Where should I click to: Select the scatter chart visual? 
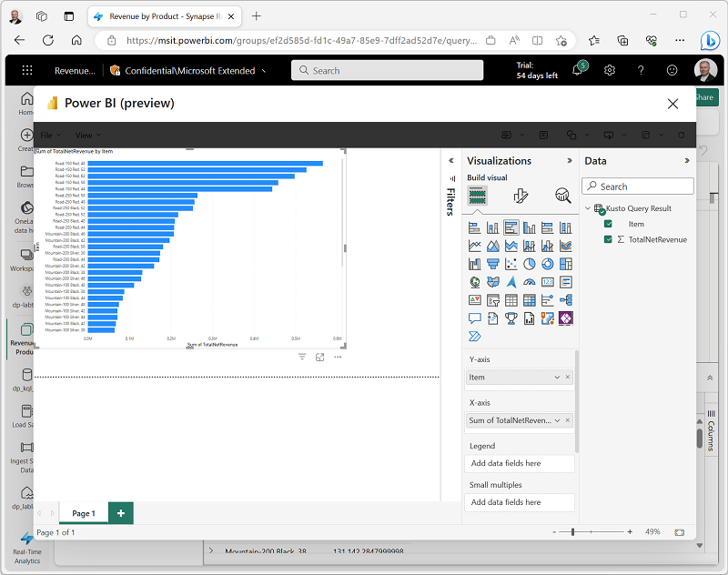pyautogui.click(x=511, y=264)
